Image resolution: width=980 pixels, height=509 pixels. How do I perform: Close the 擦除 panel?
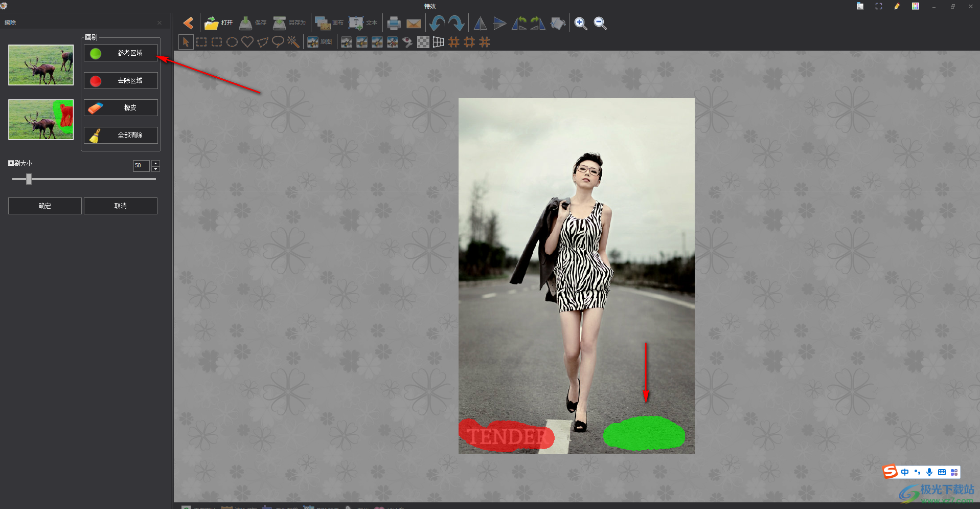click(x=159, y=23)
